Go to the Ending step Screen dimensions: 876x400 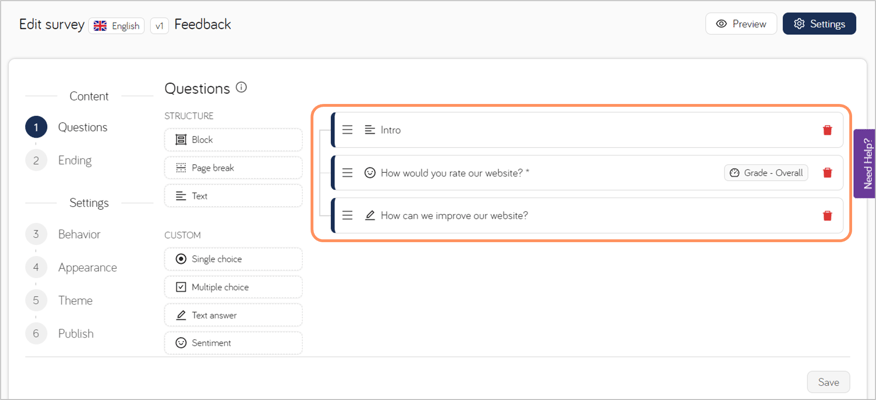click(74, 160)
